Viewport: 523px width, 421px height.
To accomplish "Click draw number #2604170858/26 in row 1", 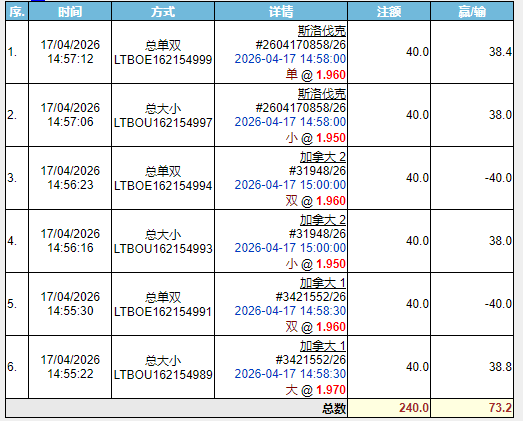I will 301,45.
